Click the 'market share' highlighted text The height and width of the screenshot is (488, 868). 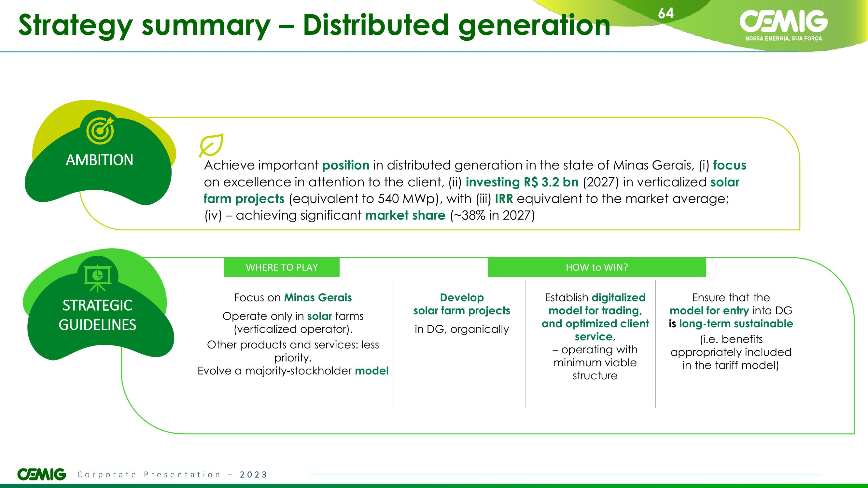pos(405,215)
